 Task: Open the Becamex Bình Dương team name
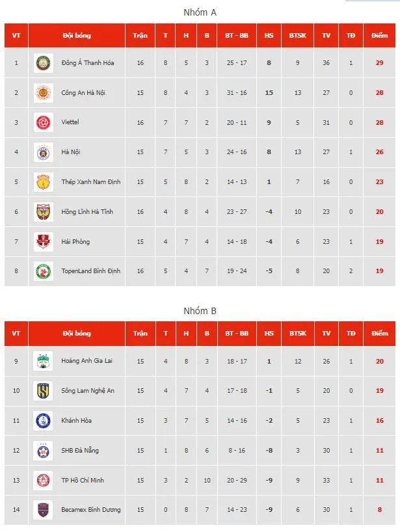click(x=91, y=510)
